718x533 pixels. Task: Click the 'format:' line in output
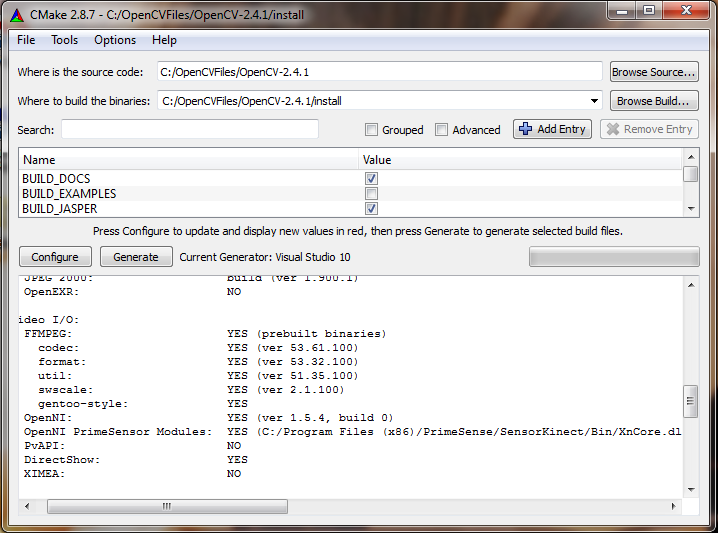coord(62,362)
